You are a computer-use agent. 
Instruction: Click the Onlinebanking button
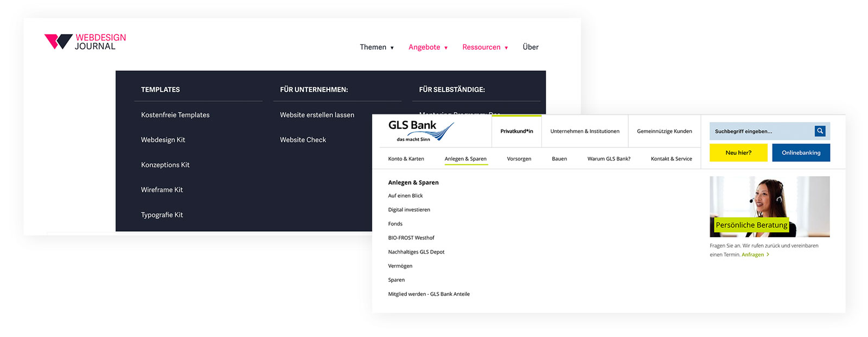pos(801,153)
